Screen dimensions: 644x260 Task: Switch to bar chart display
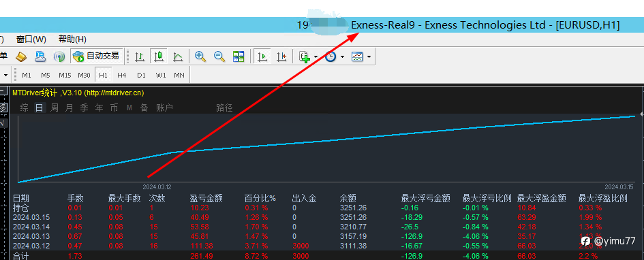[140, 56]
